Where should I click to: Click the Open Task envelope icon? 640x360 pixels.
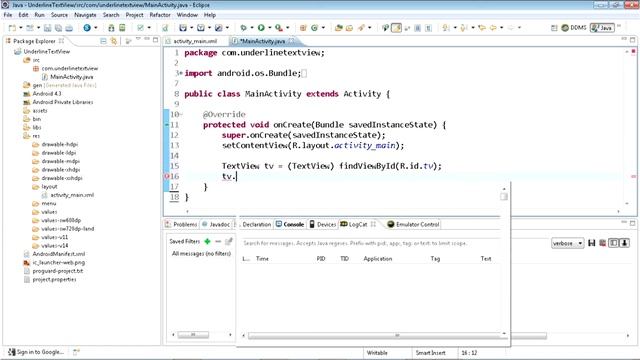tap(349, 28)
